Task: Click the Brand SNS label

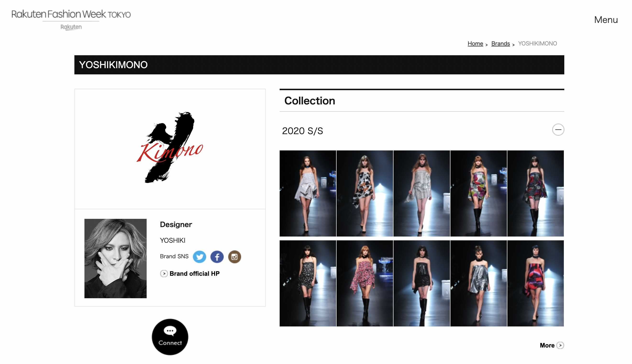Action: point(174,256)
